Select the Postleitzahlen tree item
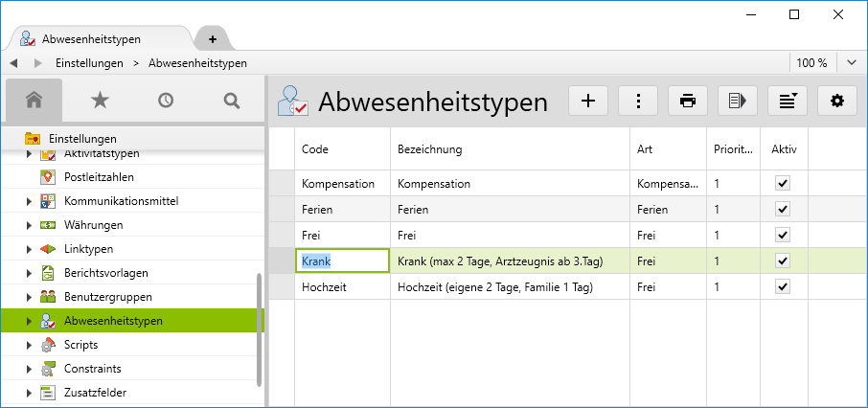868x408 pixels. (99, 177)
